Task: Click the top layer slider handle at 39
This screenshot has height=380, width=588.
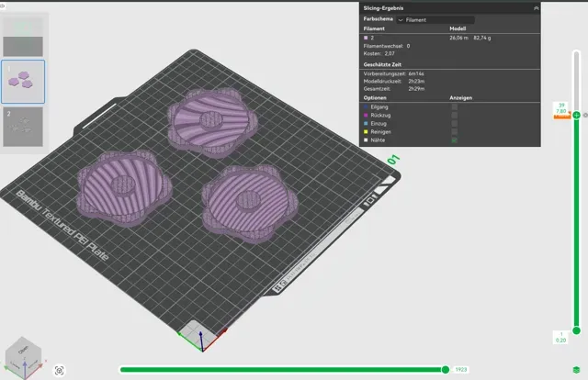Action: [x=576, y=115]
